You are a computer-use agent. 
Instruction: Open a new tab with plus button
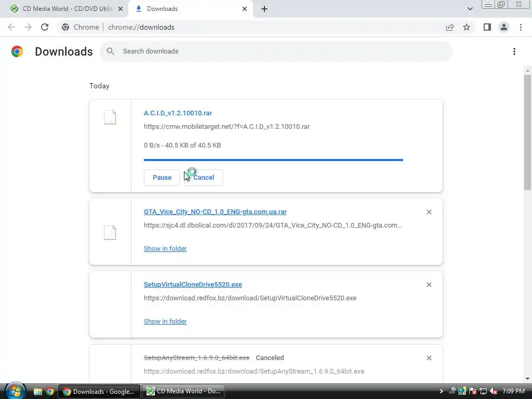[264, 9]
